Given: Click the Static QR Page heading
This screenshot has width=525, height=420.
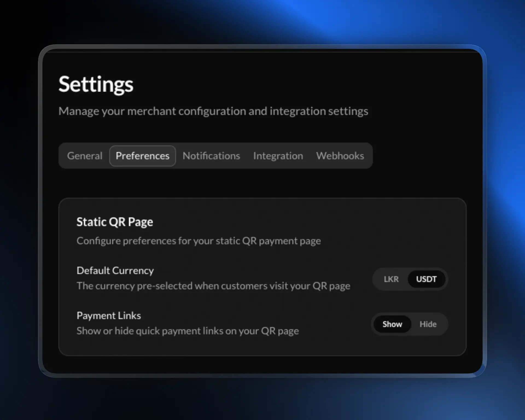Looking at the screenshot, I should [115, 221].
